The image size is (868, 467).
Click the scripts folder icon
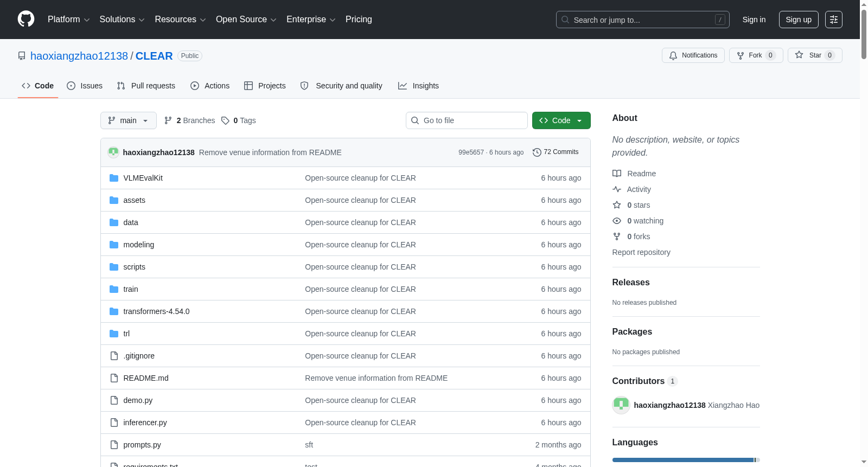114,267
